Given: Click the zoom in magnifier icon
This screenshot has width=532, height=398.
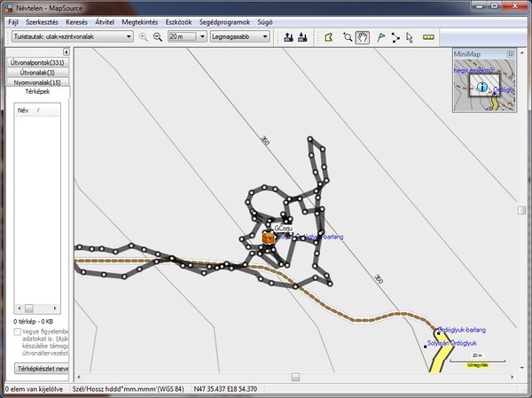Looking at the screenshot, I should [x=144, y=37].
